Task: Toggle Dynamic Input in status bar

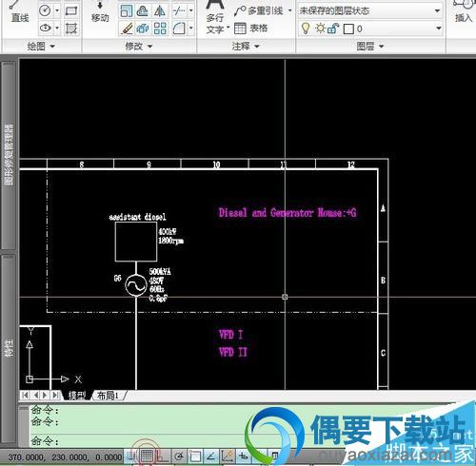Action: click(x=244, y=456)
